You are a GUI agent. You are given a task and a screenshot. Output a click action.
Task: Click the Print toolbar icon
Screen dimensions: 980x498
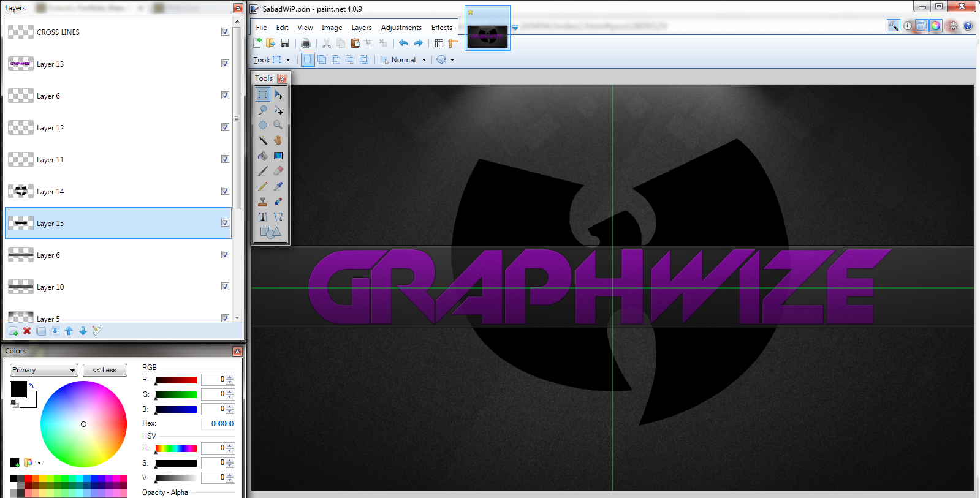click(x=305, y=43)
